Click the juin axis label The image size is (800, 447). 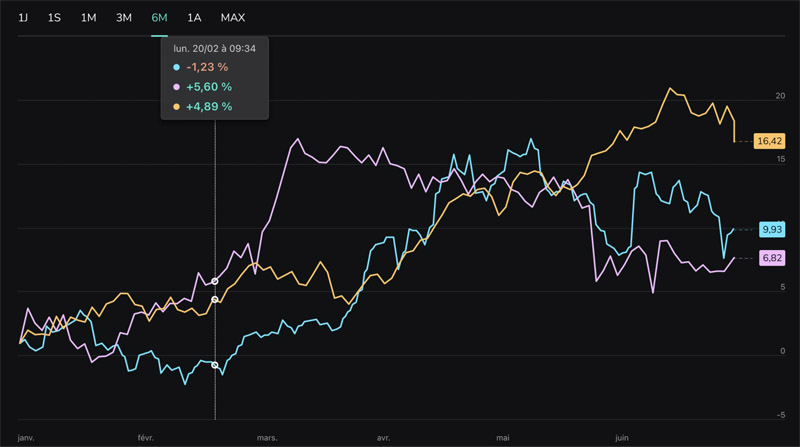coord(621,438)
